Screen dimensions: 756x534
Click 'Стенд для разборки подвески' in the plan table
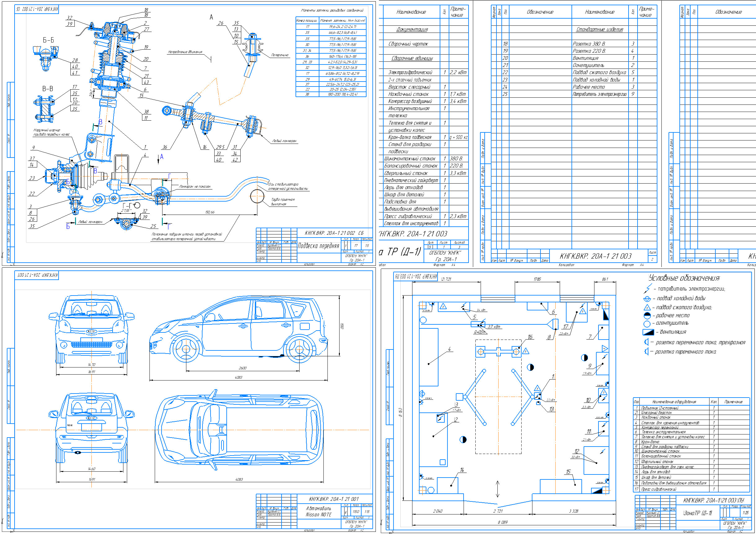tap(665, 447)
